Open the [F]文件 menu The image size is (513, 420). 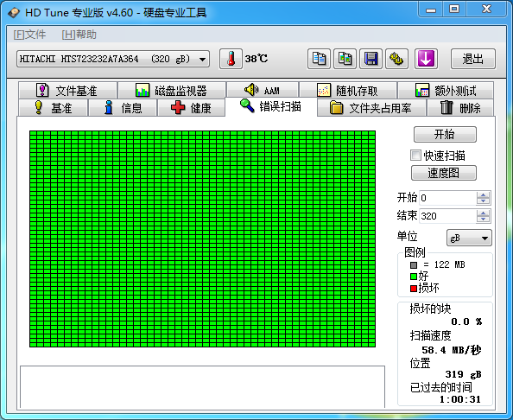[x=29, y=35]
